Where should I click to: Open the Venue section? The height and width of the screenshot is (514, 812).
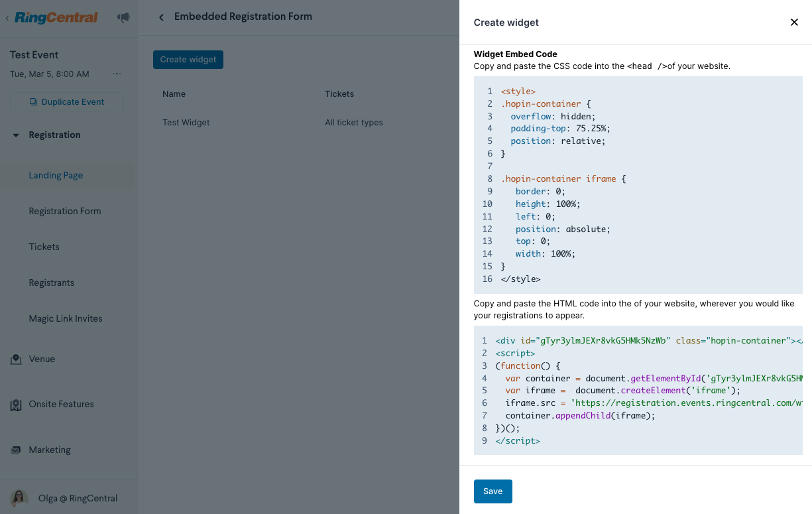click(x=42, y=359)
